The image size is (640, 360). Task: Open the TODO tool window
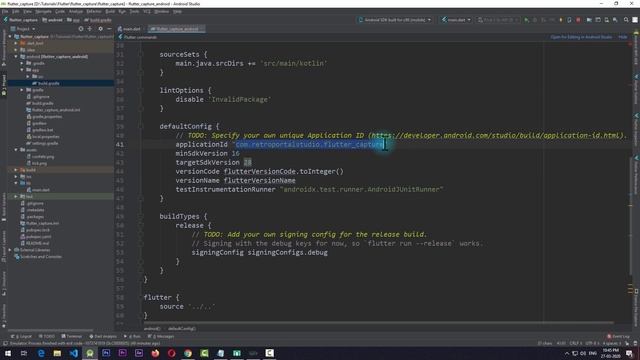click(46, 336)
